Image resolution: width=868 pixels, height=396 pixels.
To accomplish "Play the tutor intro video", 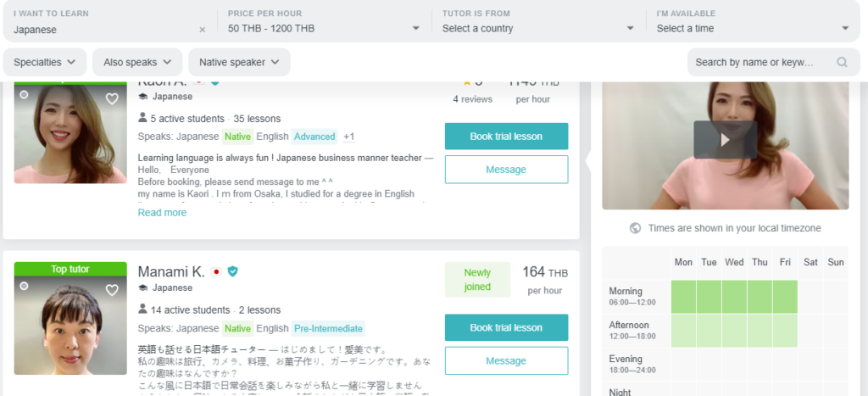I will tap(726, 140).
